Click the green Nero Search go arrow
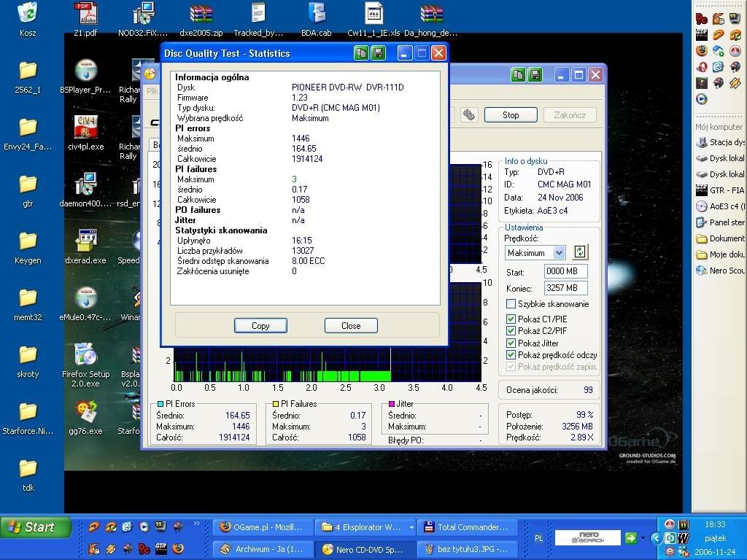 point(631,537)
